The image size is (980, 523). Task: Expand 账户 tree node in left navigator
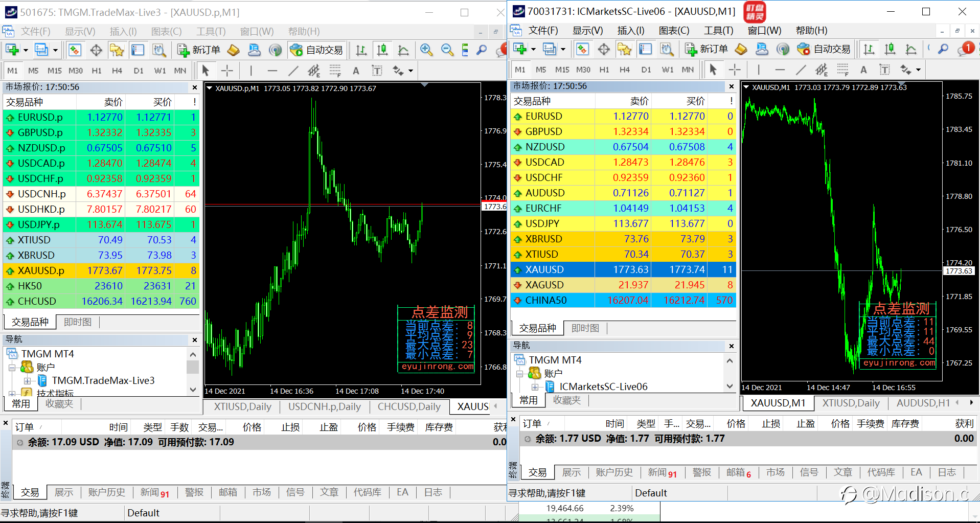(11, 367)
